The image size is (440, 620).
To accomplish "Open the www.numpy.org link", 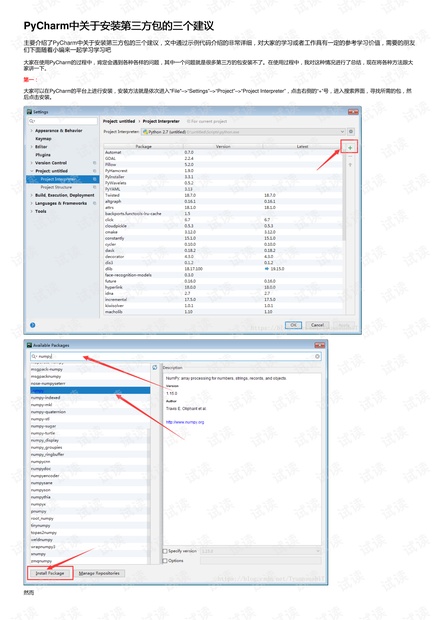I will click(x=185, y=422).
